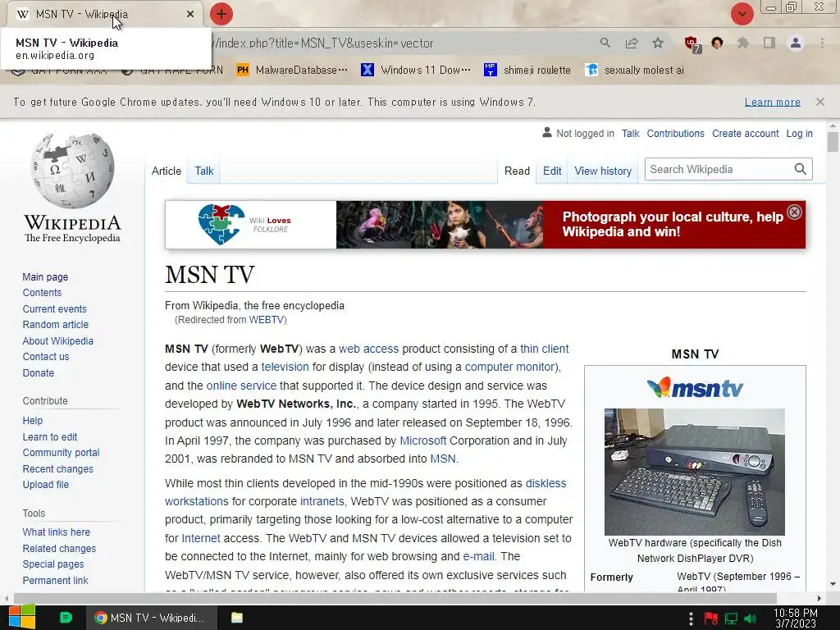Viewport: 840px width, 630px height.
Task: Open the e-mail article link
Action: (x=478, y=556)
